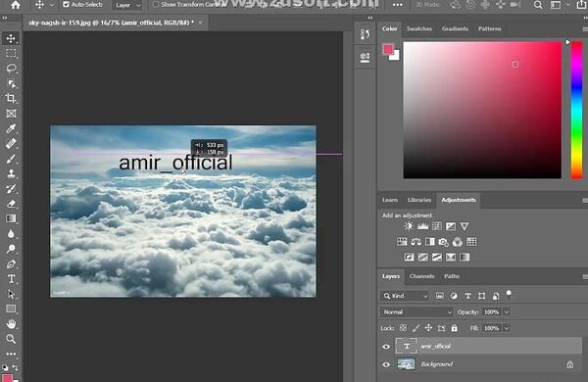
Task: Select the Clone Stamp tool
Action: click(x=11, y=173)
